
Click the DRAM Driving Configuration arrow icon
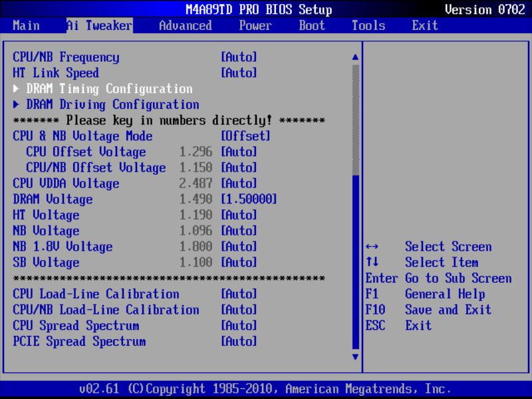(x=16, y=104)
